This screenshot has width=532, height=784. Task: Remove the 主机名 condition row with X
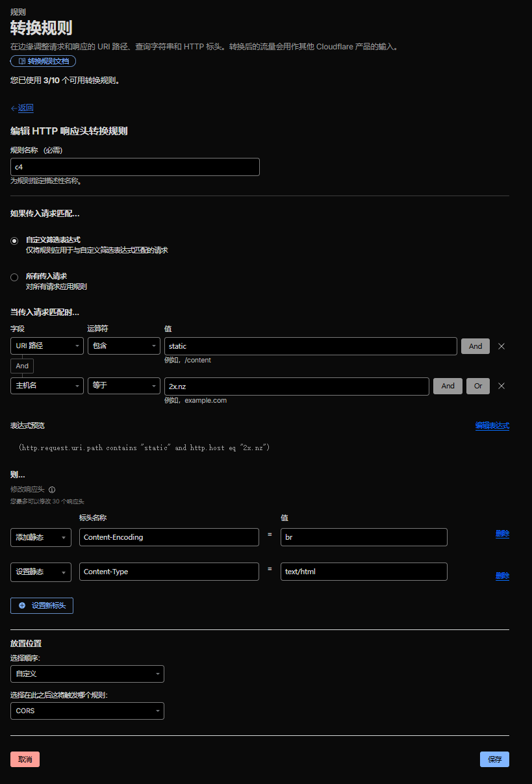click(x=501, y=386)
